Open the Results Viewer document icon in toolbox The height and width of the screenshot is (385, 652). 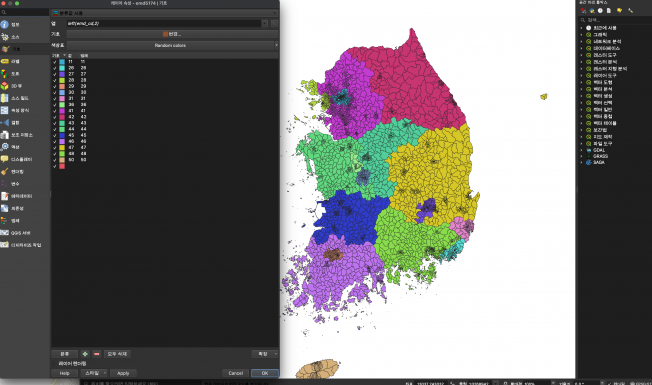click(608, 11)
